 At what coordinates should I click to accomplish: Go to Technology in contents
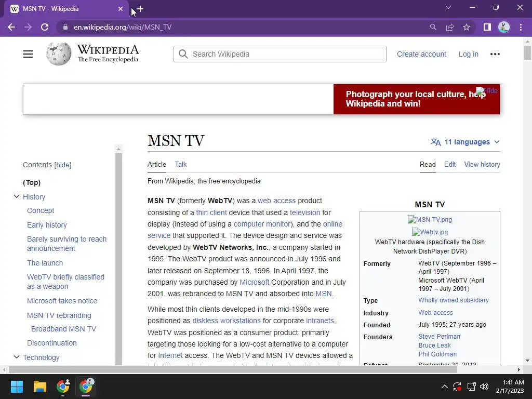point(41,357)
